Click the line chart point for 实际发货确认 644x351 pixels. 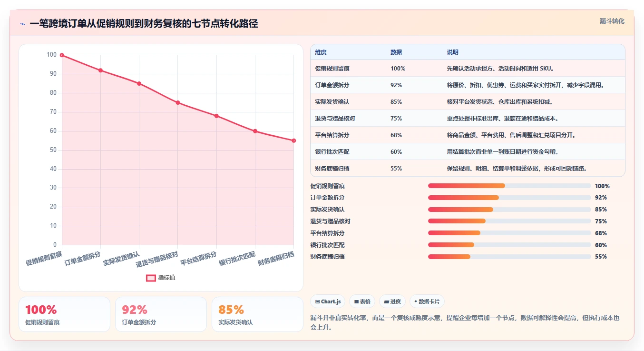139,83
